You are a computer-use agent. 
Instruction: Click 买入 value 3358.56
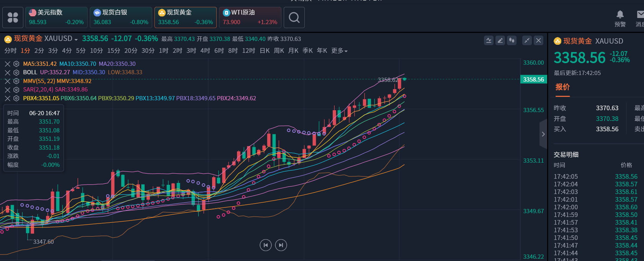607,129
